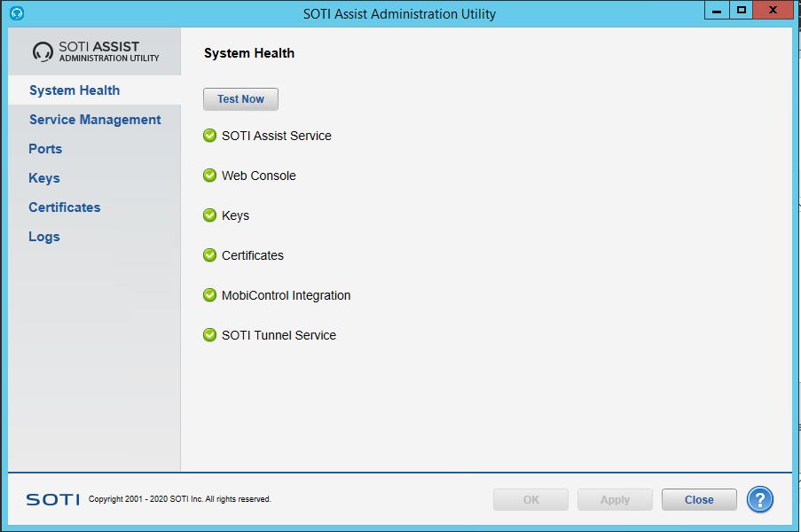This screenshot has width=801, height=532.
Task: Open the Keys section in sidebar
Action: (x=44, y=178)
